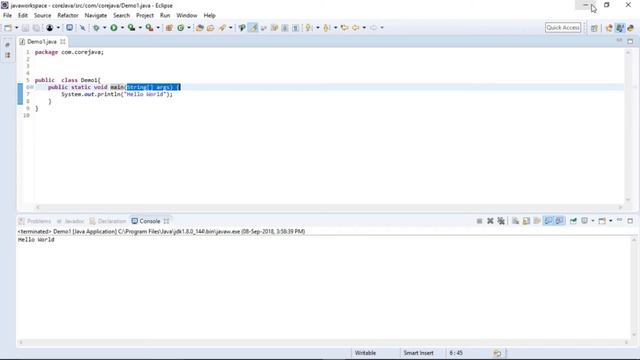Click the Open Perspective icon

point(594,28)
